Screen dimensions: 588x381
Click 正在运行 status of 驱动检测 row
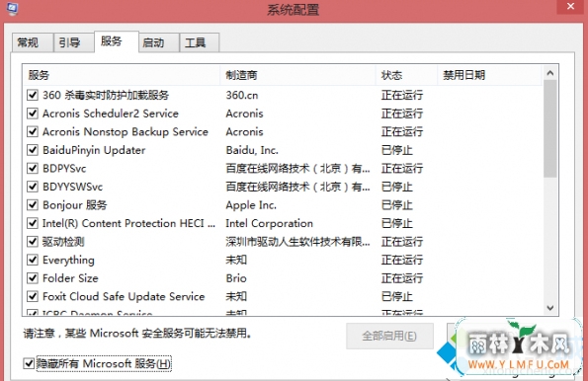(402, 242)
